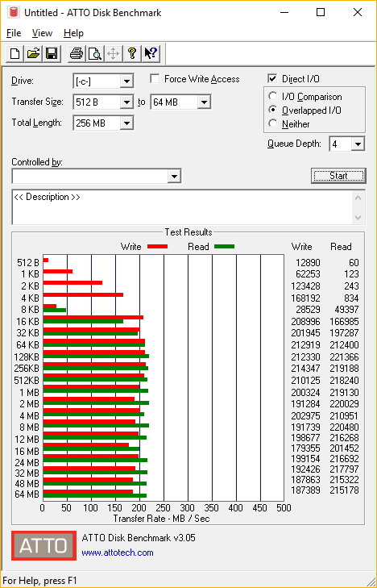Click the Print Preview magnifier icon
Screen dimensions: 377x588
(x=95, y=54)
